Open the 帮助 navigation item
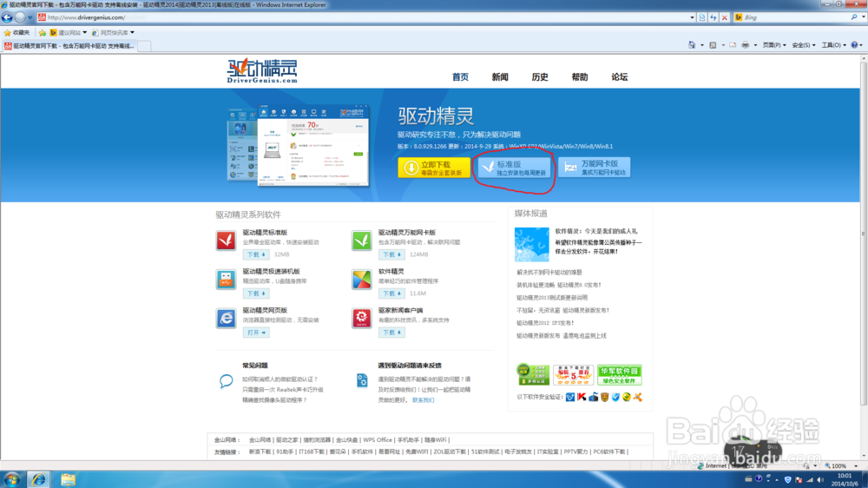The width and height of the screenshot is (868, 488). click(x=580, y=77)
